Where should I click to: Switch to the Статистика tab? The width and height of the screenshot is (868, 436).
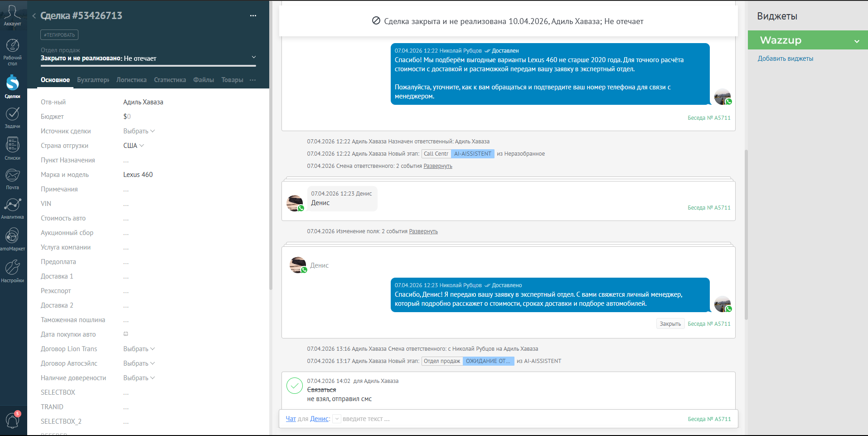click(x=170, y=80)
